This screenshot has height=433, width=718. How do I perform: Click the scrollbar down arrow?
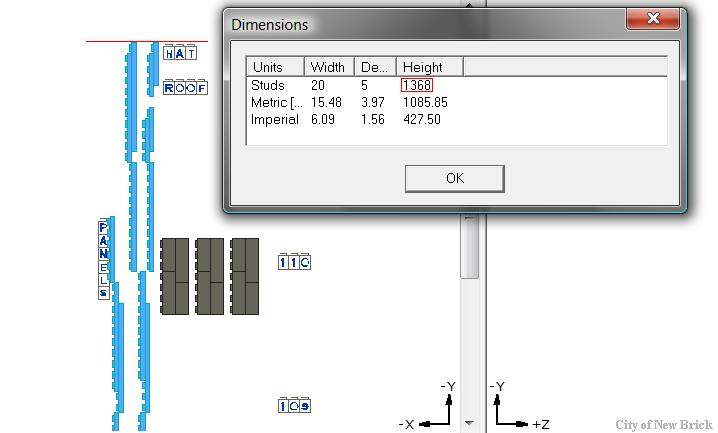tap(469, 423)
